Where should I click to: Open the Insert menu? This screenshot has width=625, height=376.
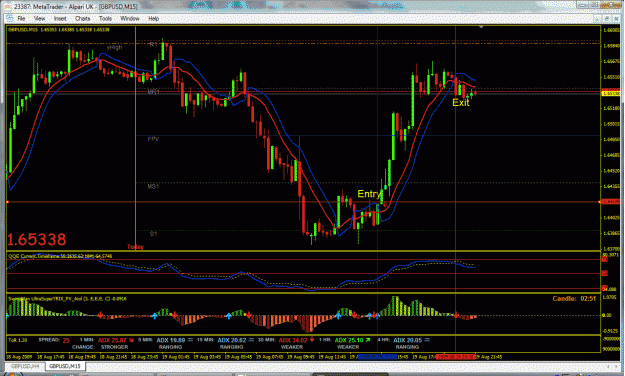click(x=60, y=18)
